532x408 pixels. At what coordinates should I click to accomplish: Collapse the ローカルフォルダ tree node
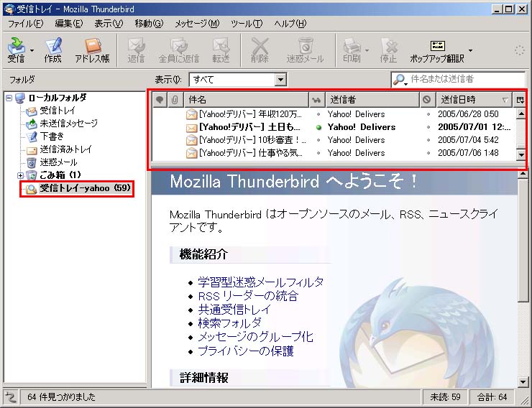tap(9, 98)
